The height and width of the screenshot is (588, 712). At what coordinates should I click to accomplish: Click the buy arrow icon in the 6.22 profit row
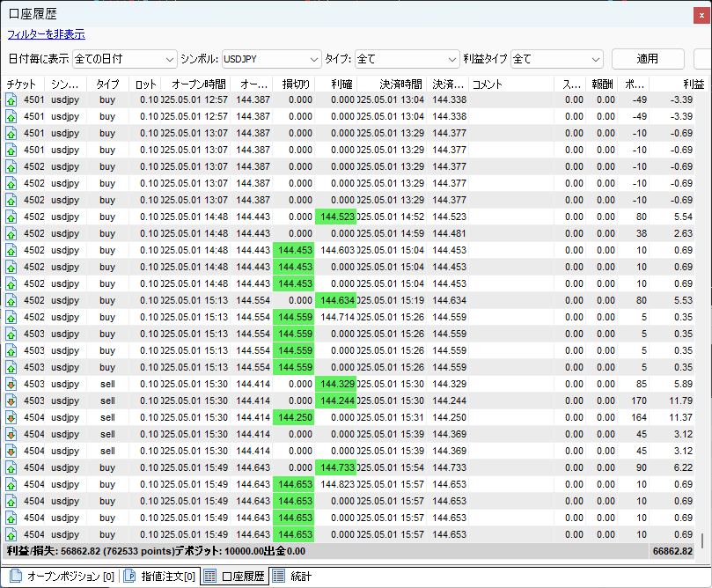pyautogui.click(x=11, y=467)
